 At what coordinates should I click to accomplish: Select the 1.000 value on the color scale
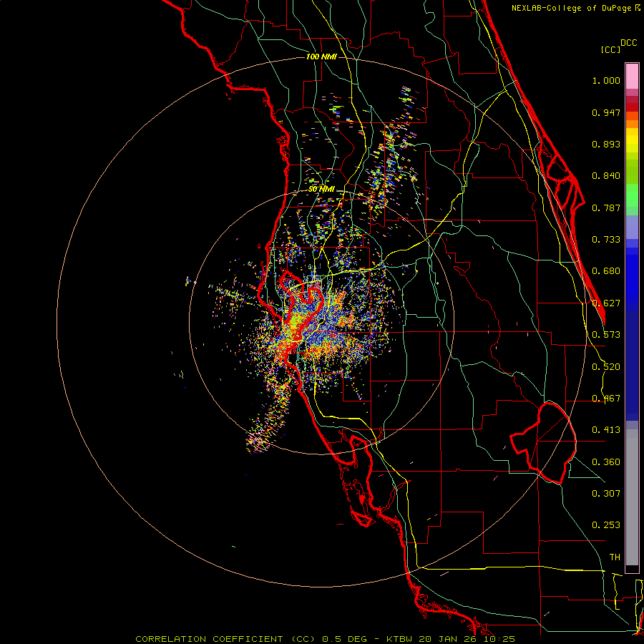(x=606, y=80)
